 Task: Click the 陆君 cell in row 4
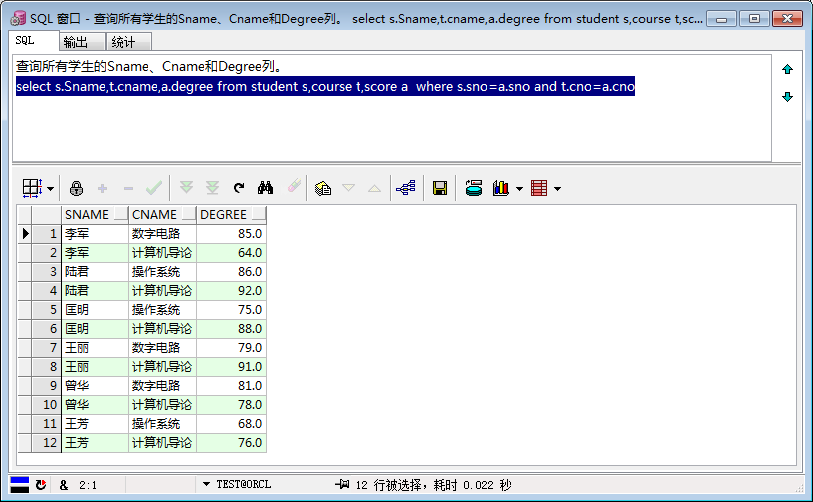[x=95, y=291]
